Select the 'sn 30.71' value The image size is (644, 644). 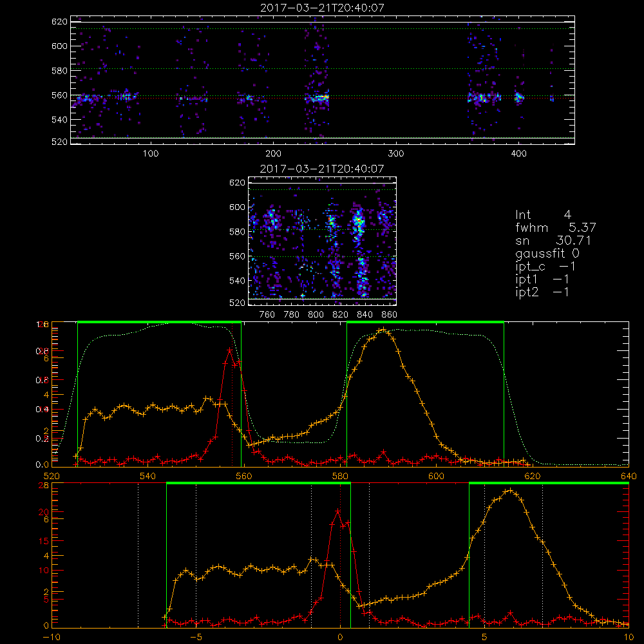553,240
